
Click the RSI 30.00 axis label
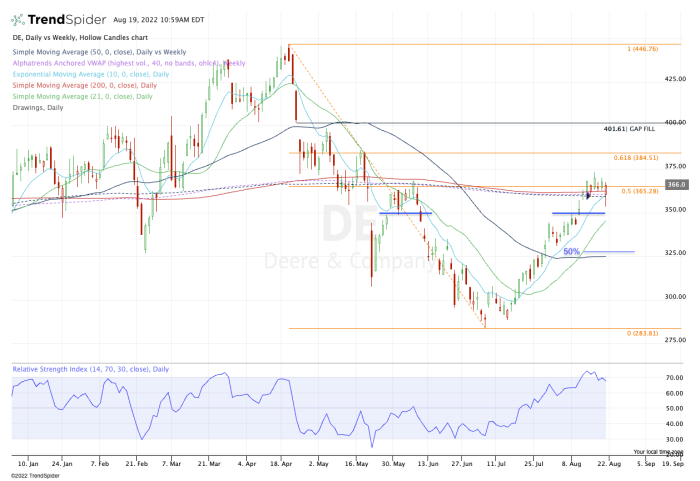coord(674,439)
